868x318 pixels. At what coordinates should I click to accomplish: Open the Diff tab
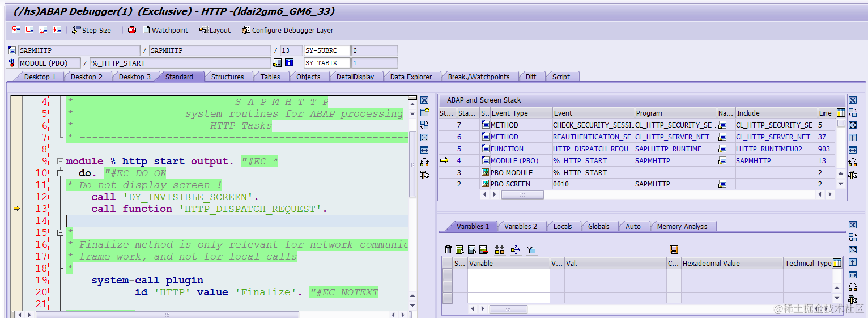click(x=531, y=77)
